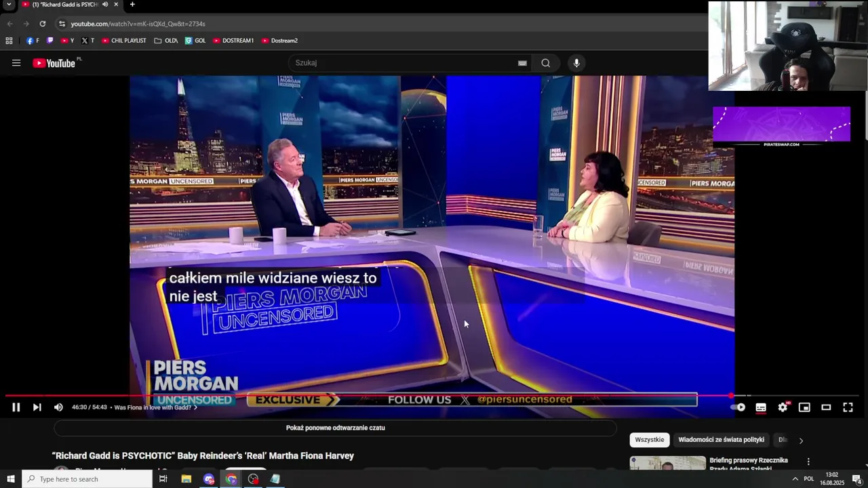Show hidden system tray icons

pos(795,479)
